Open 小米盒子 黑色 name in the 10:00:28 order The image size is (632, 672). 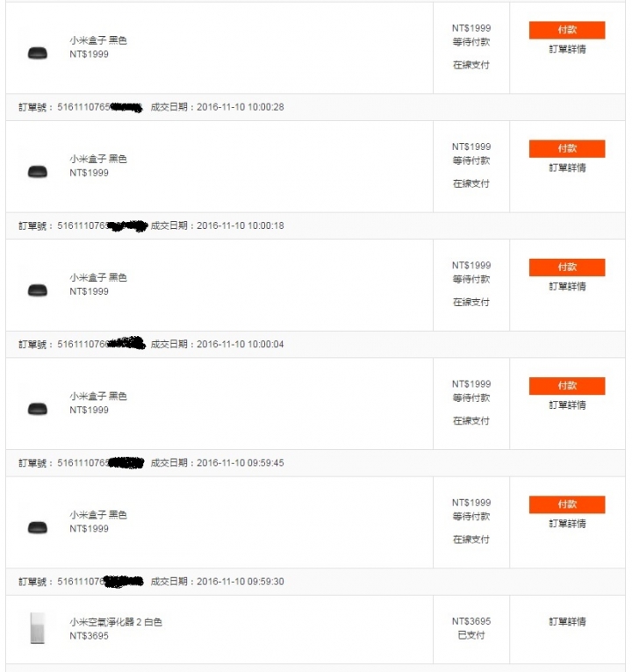pos(98,159)
